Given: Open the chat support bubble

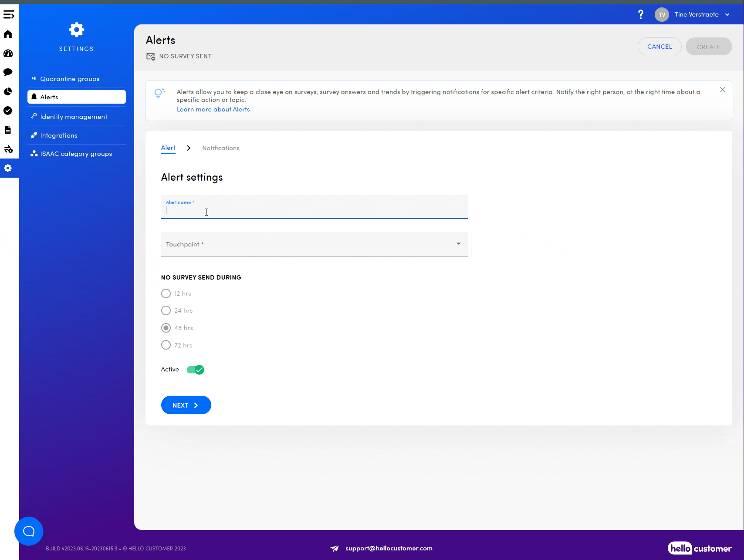Looking at the screenshot, I should click(x=29, y=531).
